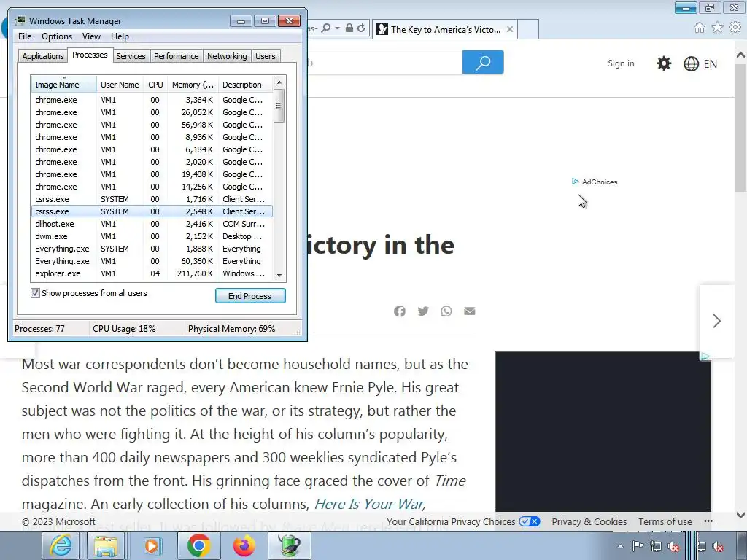Share the article via WhatsApp
Screen dimensions: 747x560
point(446,311)
